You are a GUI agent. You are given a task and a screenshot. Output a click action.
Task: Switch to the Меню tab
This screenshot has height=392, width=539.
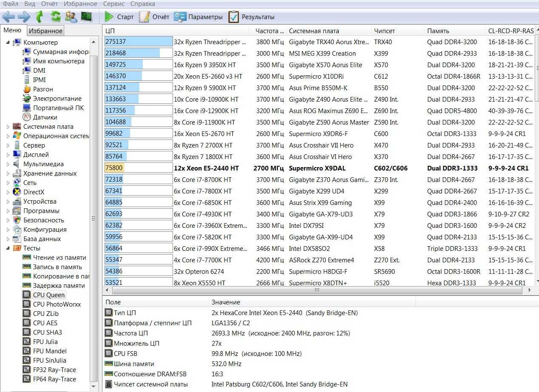tap(12, 30)
